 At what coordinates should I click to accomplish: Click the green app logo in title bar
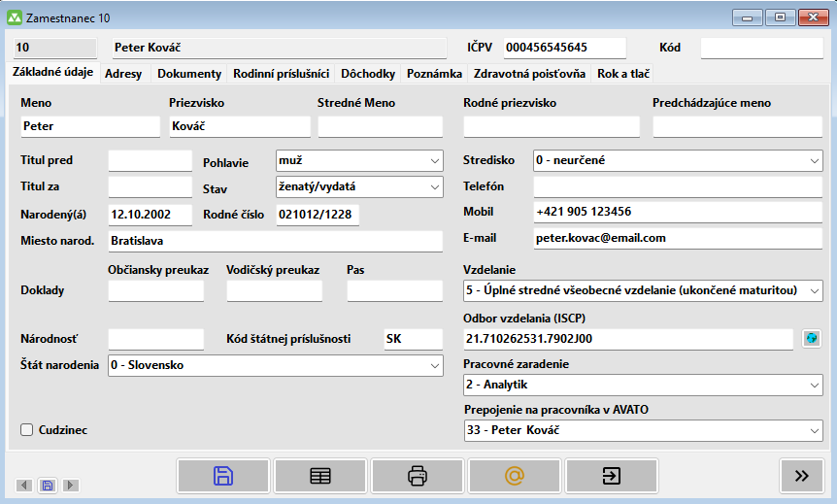pyautogui.click(x=15, y=17)
